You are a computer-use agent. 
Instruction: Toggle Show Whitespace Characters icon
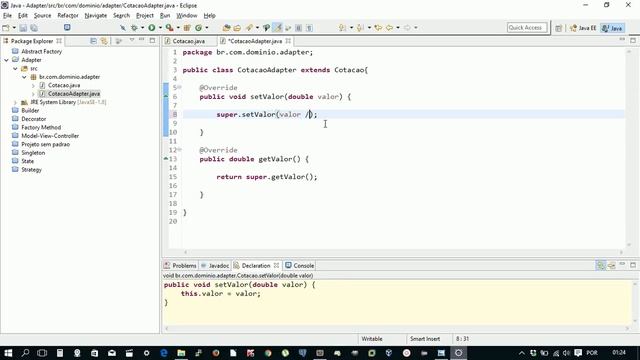309,28
